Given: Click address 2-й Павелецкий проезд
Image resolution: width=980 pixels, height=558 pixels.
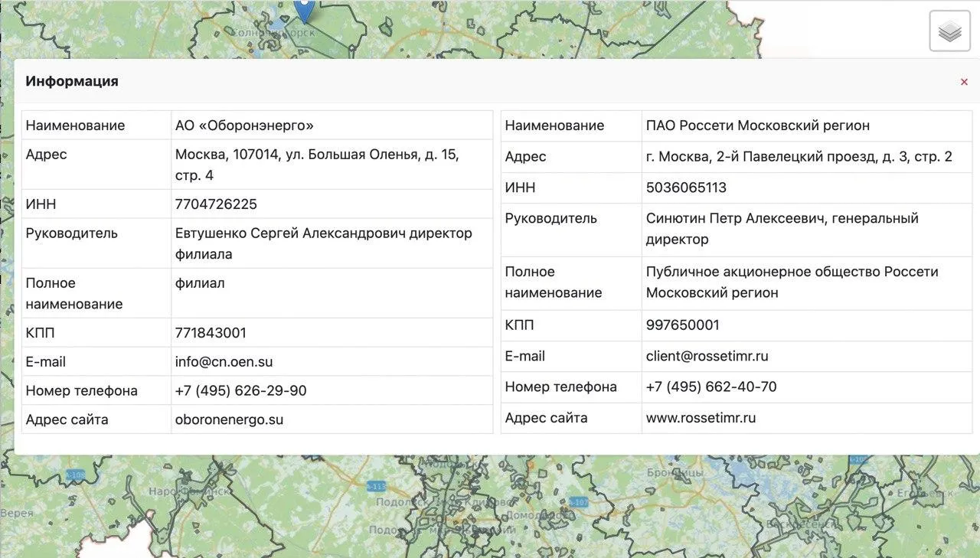Looking at the screenshot, I should coord(799,156).
